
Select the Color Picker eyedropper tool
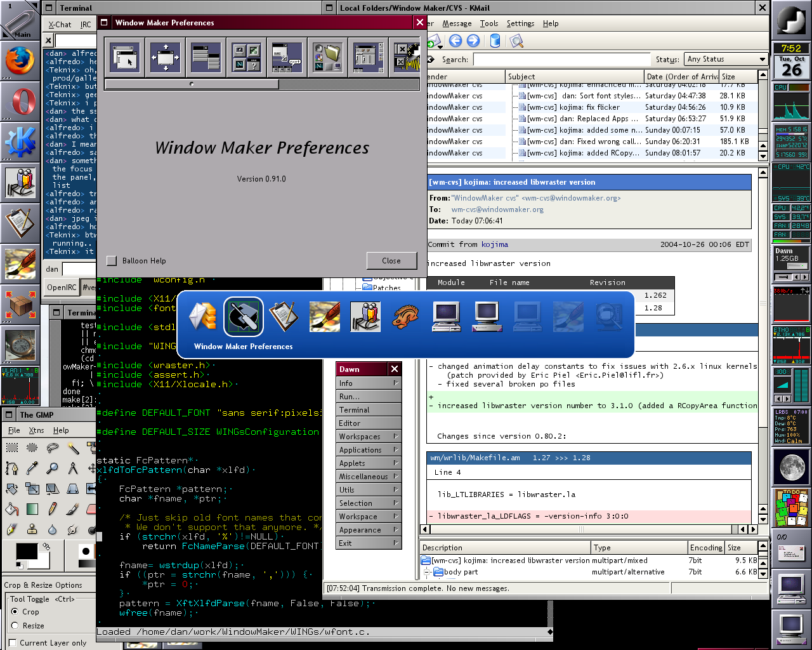point(32,468)
